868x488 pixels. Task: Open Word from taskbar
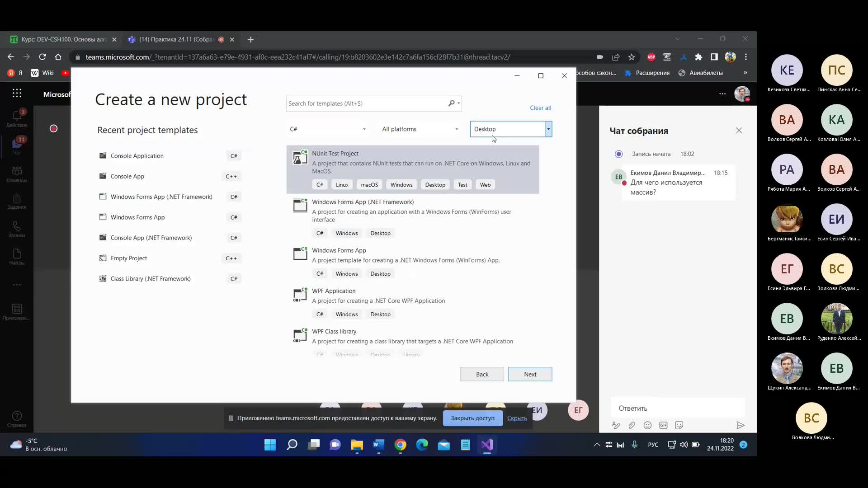tap(378, 445)
